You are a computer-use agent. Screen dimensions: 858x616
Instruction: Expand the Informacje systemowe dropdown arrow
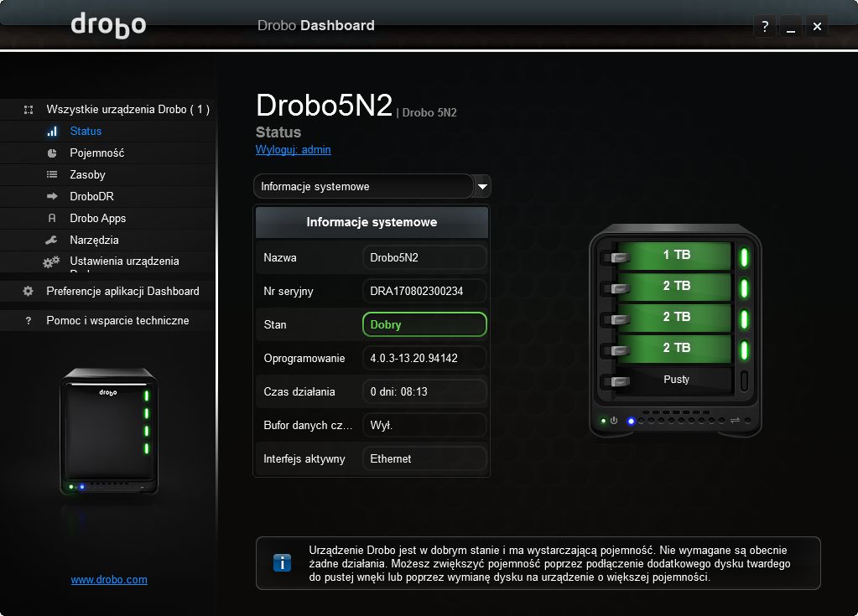[x=482, y=186]
